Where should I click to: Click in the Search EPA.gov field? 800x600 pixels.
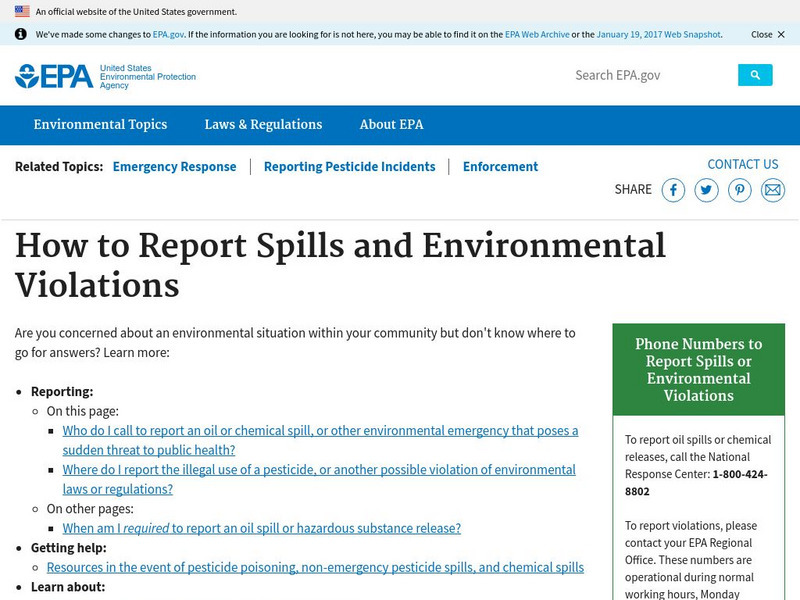652,75
